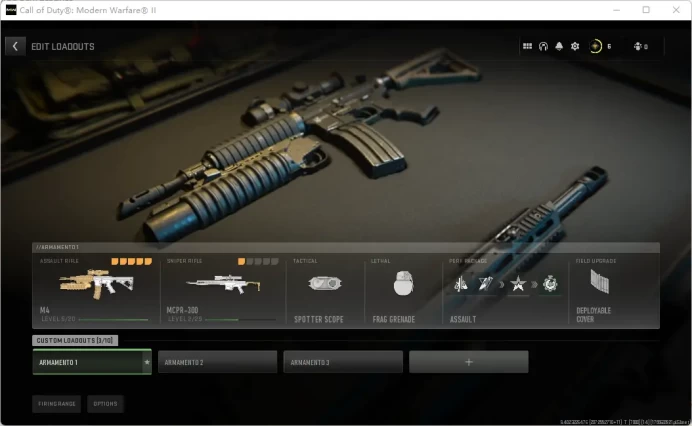Image resolution: width=692 pixels, height=426 pixels.
Task: Choose the Spotter Scope tactical icon
Action: pos(325,283)
